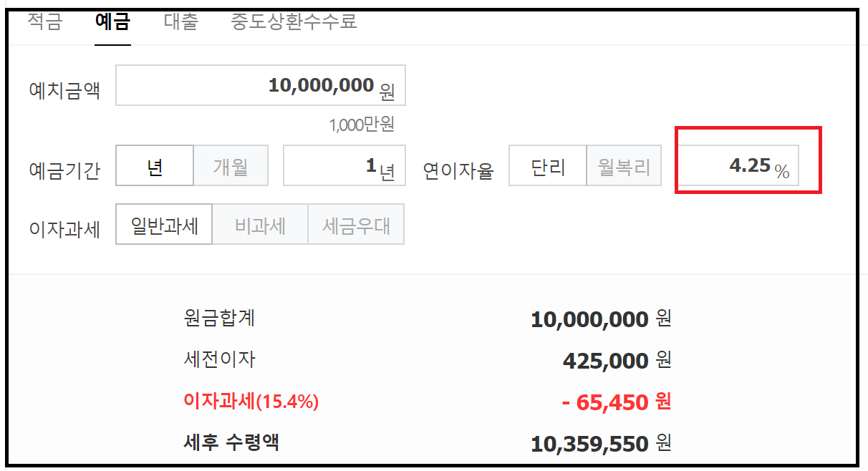Select 개월 to enter period in months
Viewport: 868px width, 471px height.
click(231, 165)
